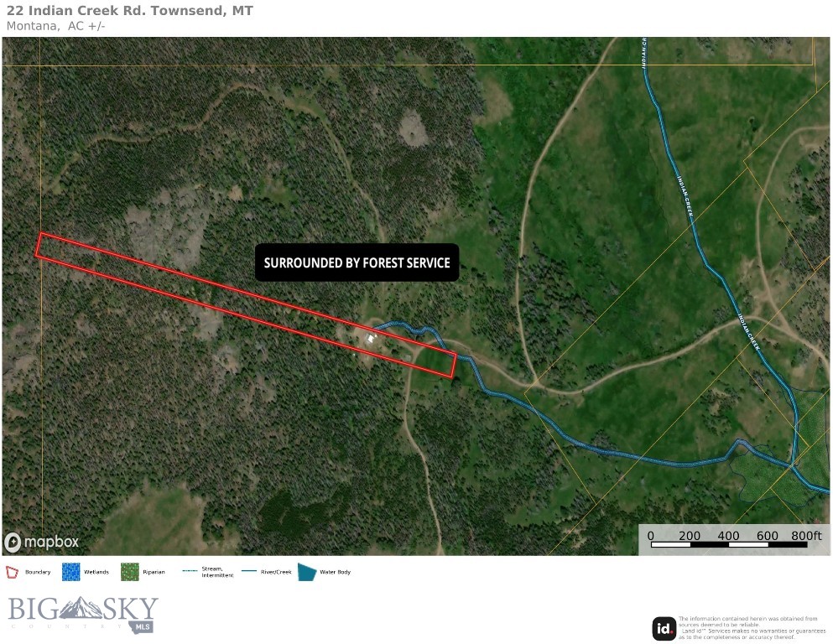
Task: Click the Water Body legend label text
Action: (336, 572)
